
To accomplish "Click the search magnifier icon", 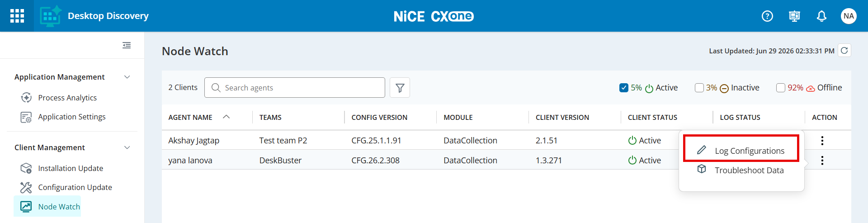I will [x=216, y=88].
